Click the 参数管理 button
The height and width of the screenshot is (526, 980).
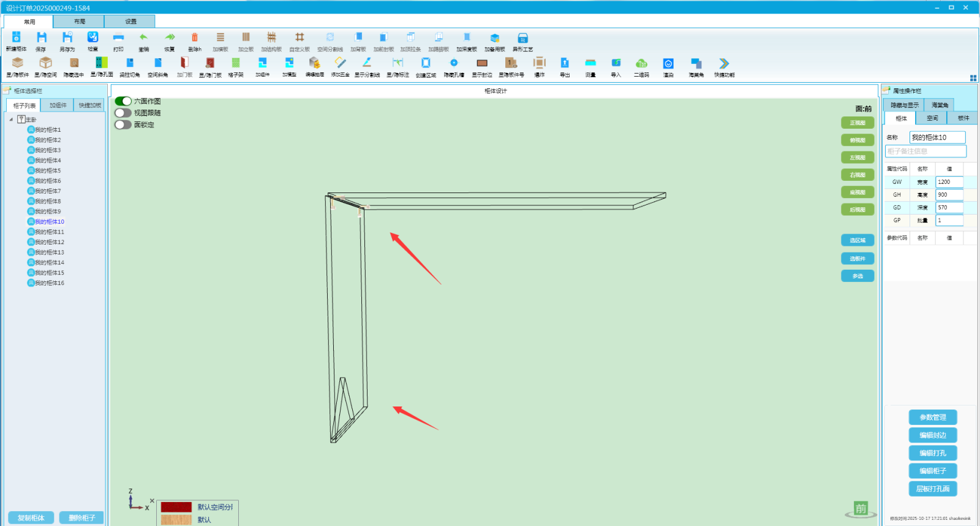coord(932,417)
